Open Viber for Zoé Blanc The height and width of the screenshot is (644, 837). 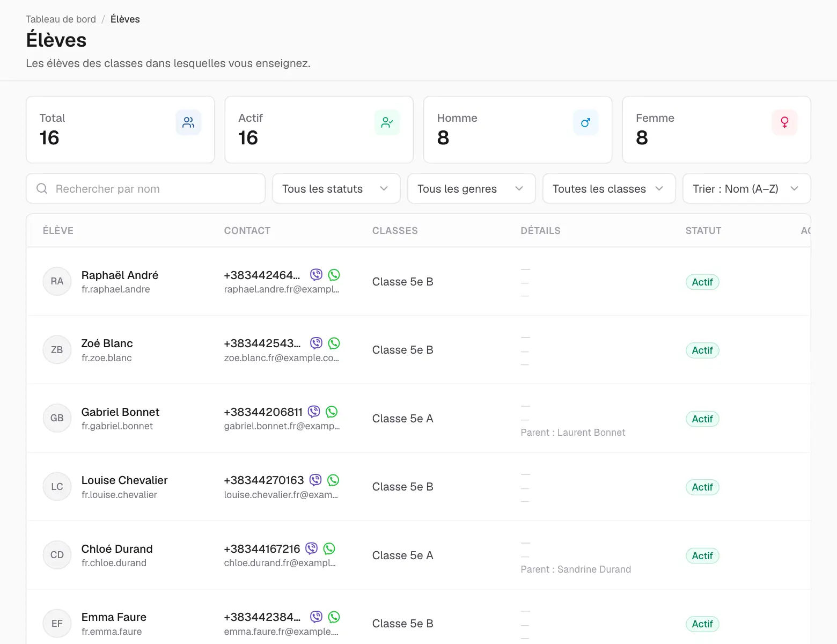click(x=317, y=343)
